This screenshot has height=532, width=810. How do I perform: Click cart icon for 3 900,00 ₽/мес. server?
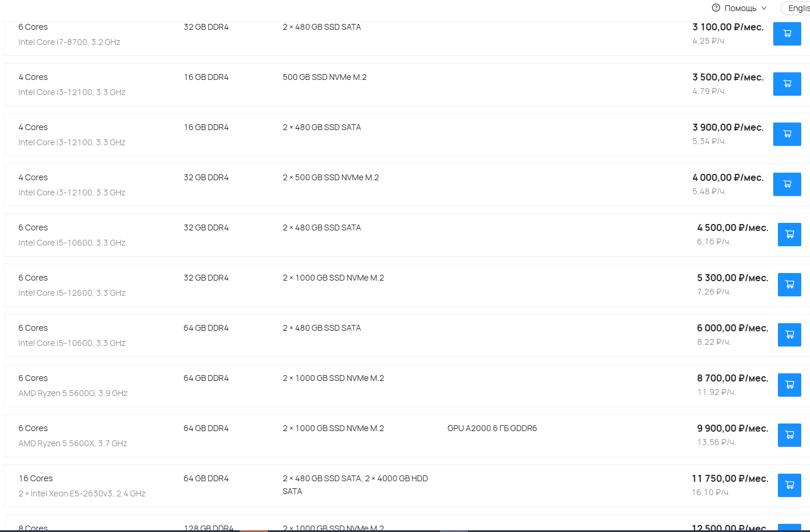(x=787, y=134)
